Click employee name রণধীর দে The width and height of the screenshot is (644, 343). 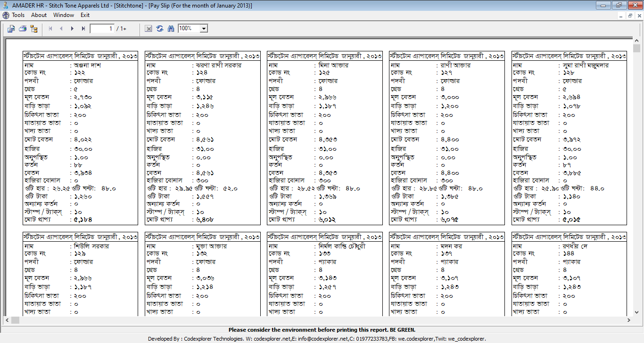click(576, 246)
